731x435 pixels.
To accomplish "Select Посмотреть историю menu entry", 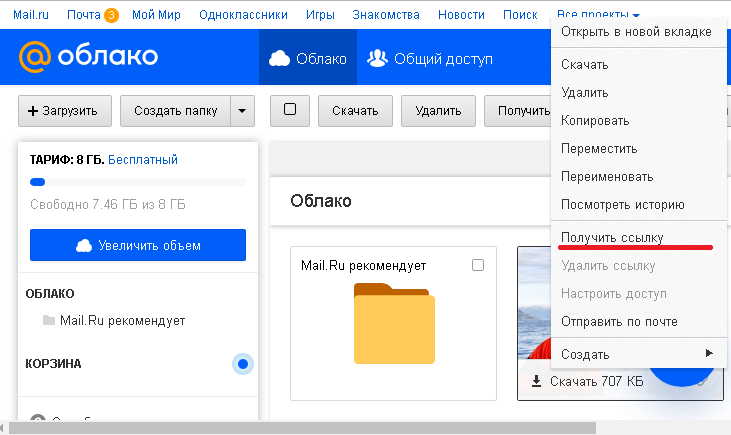I will click(x=639, y=204).
